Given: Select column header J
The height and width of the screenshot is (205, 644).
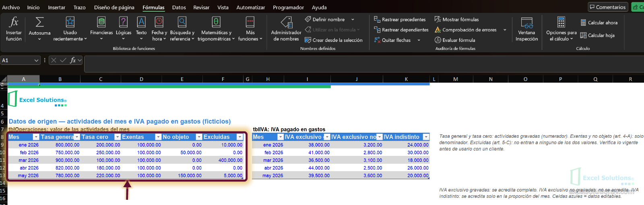Looking at the screenshot, I should click(x=357, y=79).
